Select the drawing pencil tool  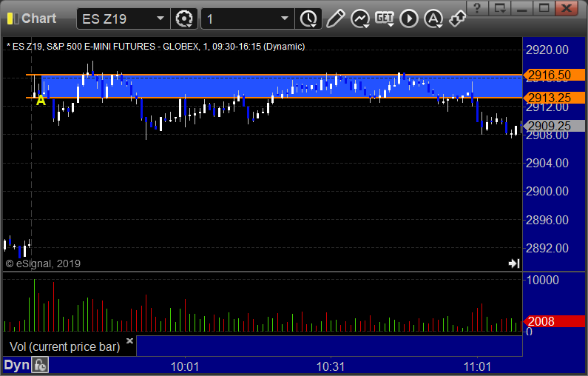[x=335, y=19]
